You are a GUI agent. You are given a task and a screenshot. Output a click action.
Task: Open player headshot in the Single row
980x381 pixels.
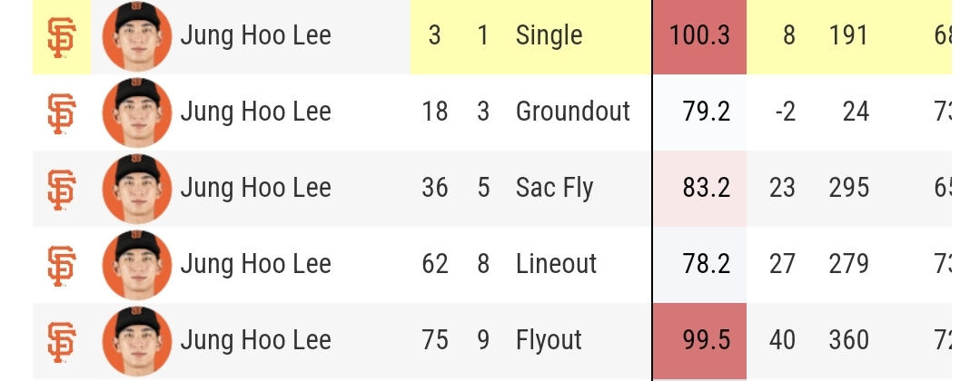point(137,35)
